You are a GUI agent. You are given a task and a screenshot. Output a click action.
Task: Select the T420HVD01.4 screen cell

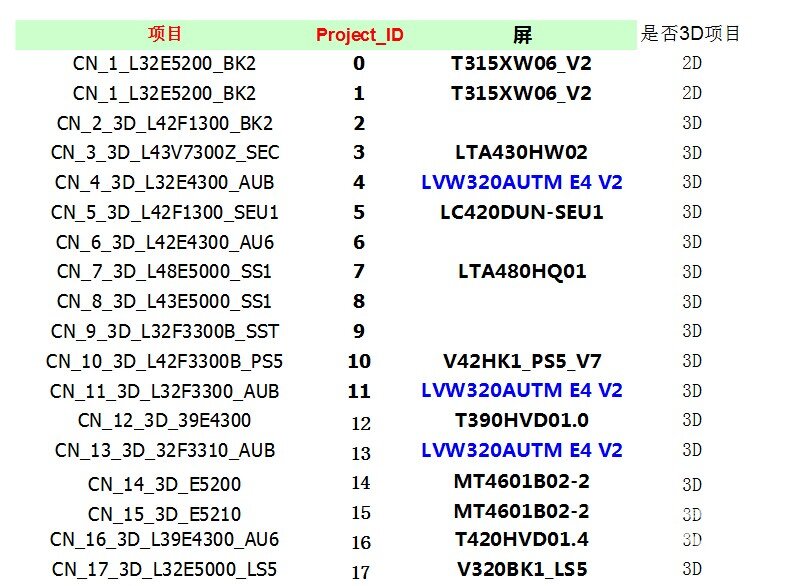coord(522,539)
